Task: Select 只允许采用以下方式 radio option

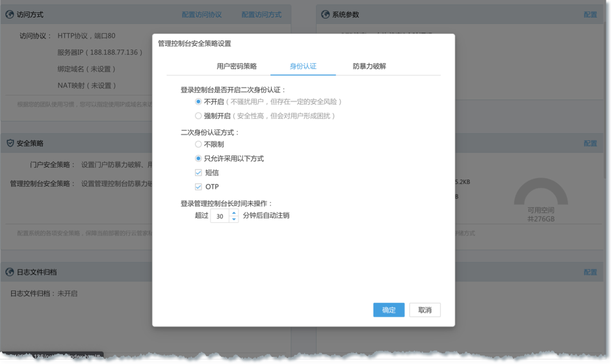Action: pyautogui.click(x=198, y=159)
